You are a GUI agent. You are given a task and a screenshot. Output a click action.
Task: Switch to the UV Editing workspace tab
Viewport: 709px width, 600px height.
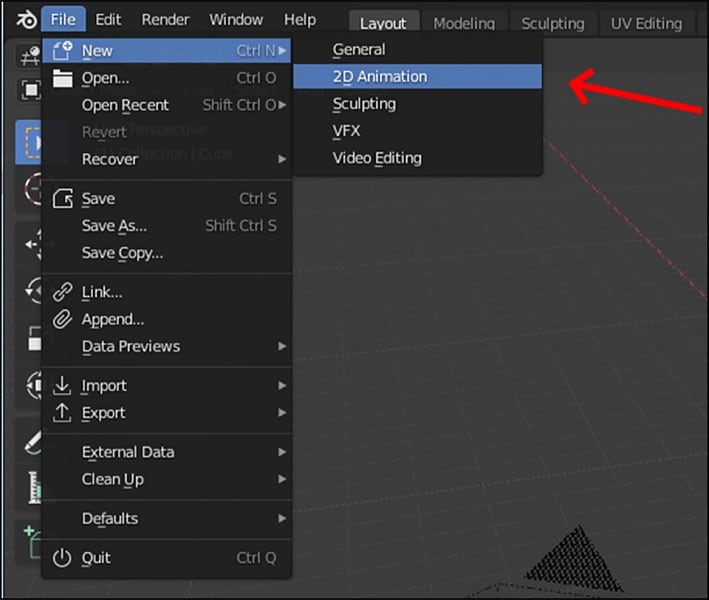pyautogui.click(x=646, y=23)
